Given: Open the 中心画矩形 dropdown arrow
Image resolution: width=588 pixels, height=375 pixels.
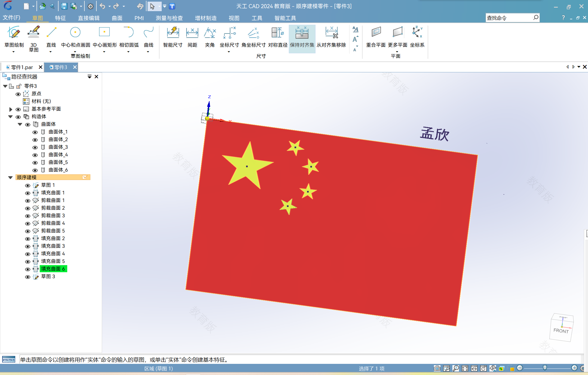Looking at the screenshot, I should coord(104,52).
